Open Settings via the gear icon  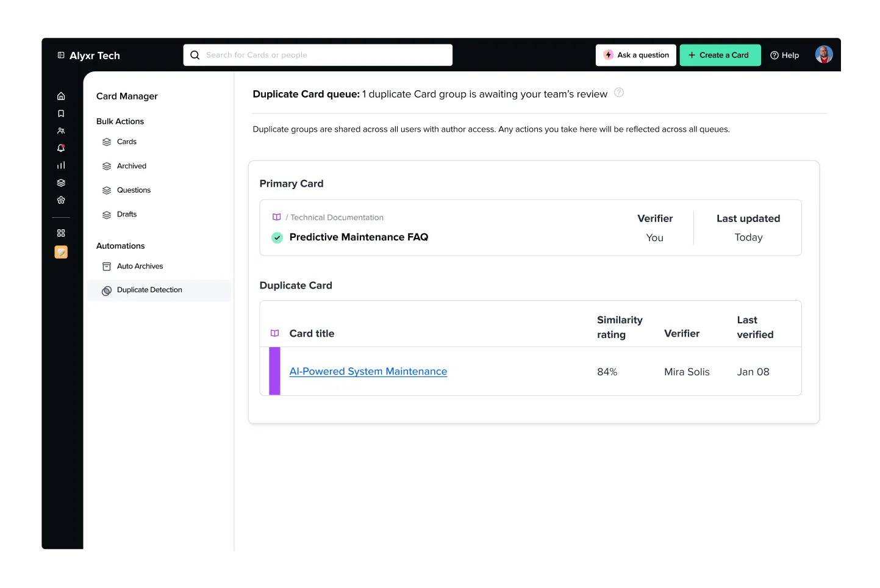coord(61,199)
